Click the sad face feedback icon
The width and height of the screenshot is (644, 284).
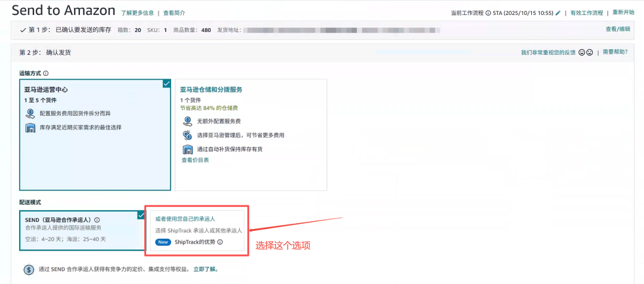589,53
